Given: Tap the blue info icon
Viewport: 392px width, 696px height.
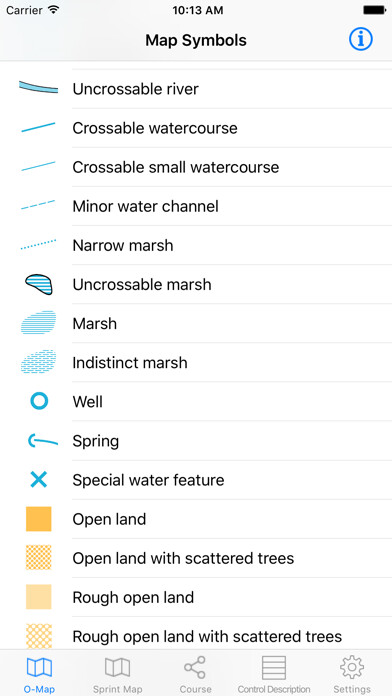Looking at the screenshot, I should [x=360, y=40].
